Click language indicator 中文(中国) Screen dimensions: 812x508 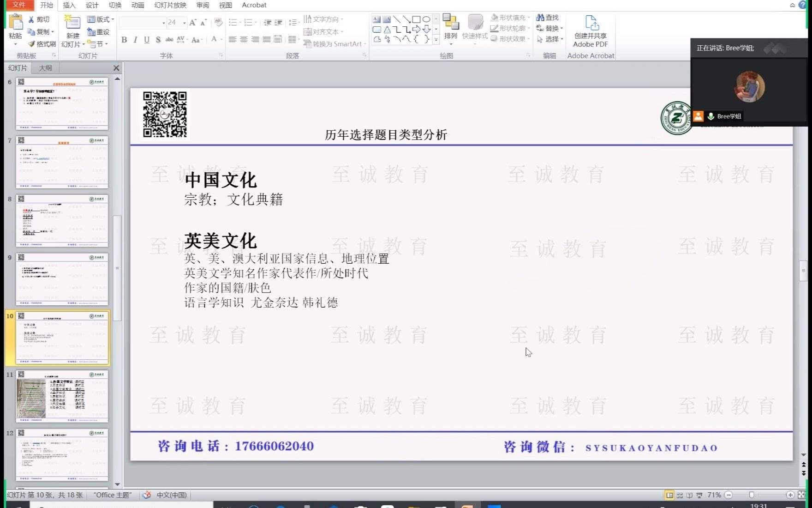[172, 495]
